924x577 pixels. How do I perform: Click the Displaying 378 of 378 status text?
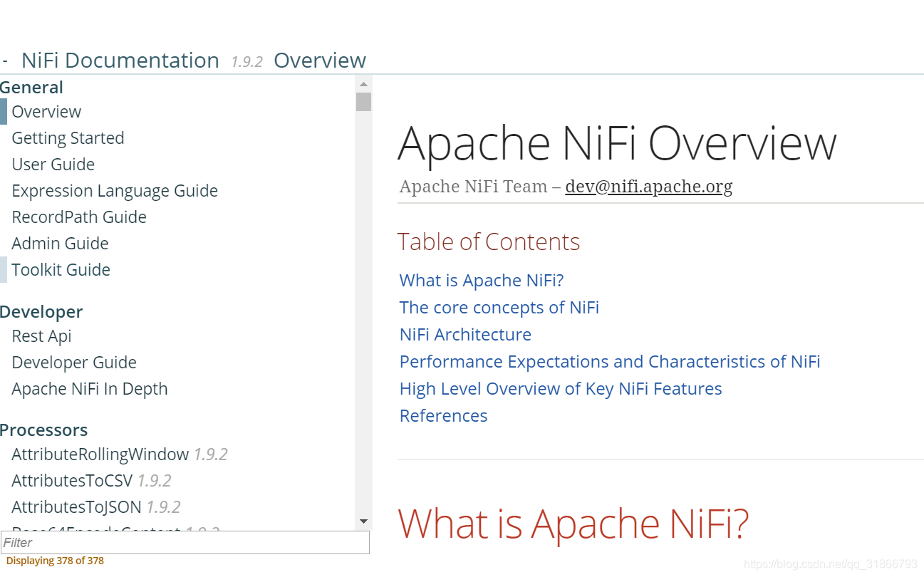tap(55, 561)
